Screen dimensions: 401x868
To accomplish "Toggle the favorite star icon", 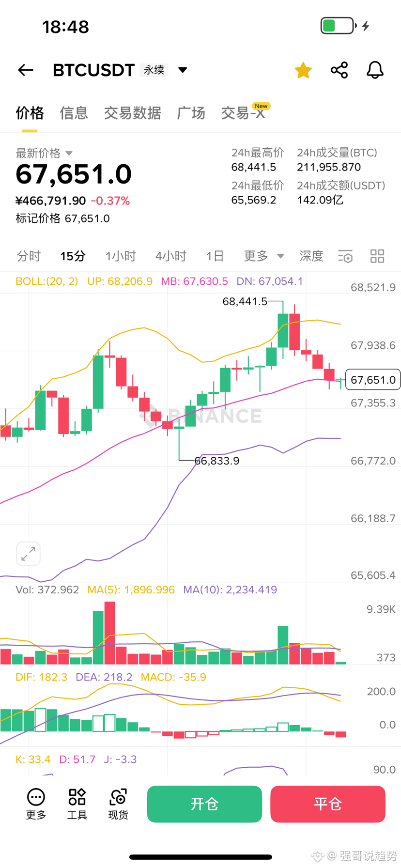I will click(x=303, y=70).
